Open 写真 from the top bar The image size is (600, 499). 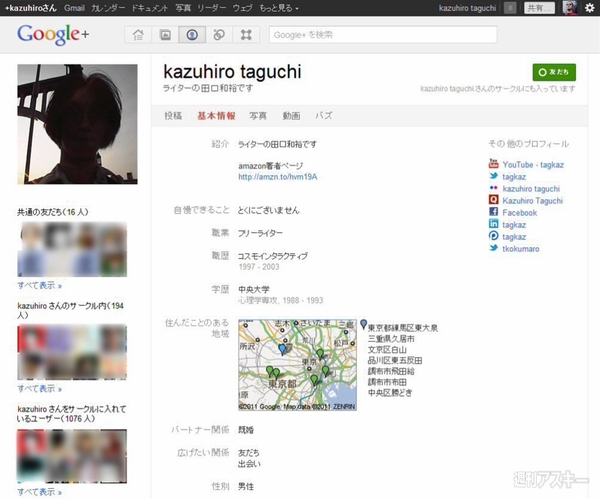click(183, 8)
